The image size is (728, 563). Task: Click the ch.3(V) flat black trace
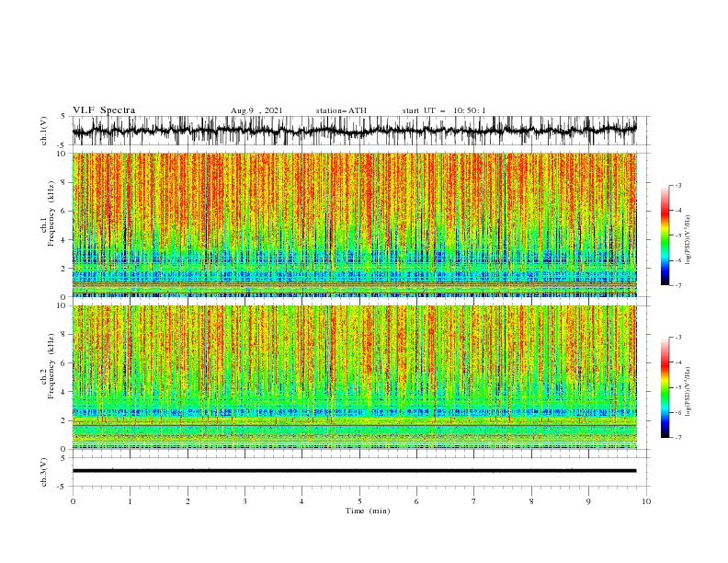coord(355,471)
